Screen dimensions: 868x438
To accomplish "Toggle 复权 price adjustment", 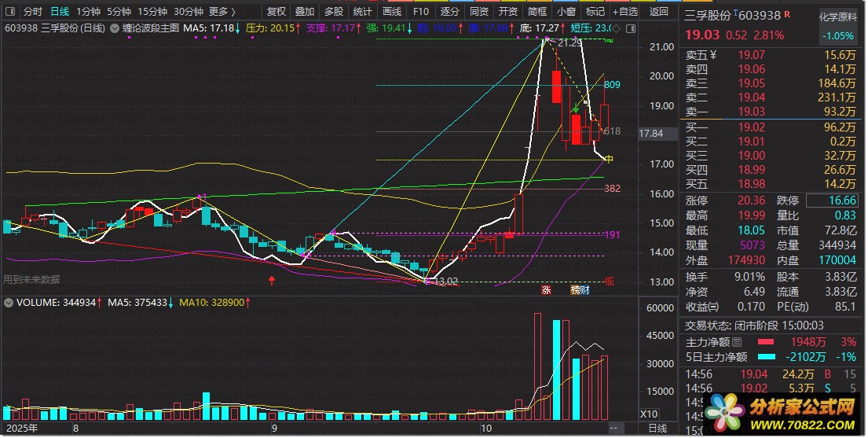I will [x=277, y=12].
